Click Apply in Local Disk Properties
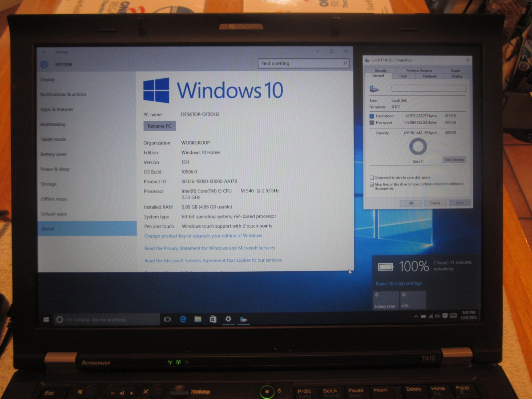The width and height of the screenshot is (532, 399). pyautogui.click(x=460, y=203)
